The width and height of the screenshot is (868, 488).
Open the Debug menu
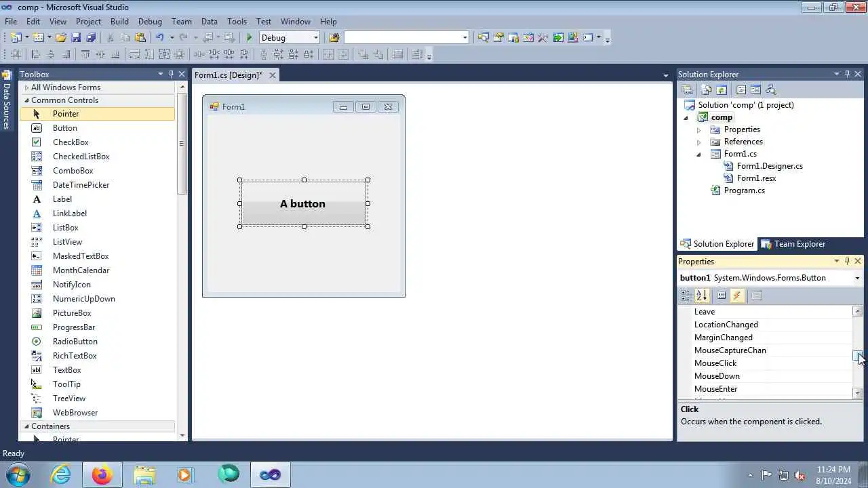pos(150,22)
